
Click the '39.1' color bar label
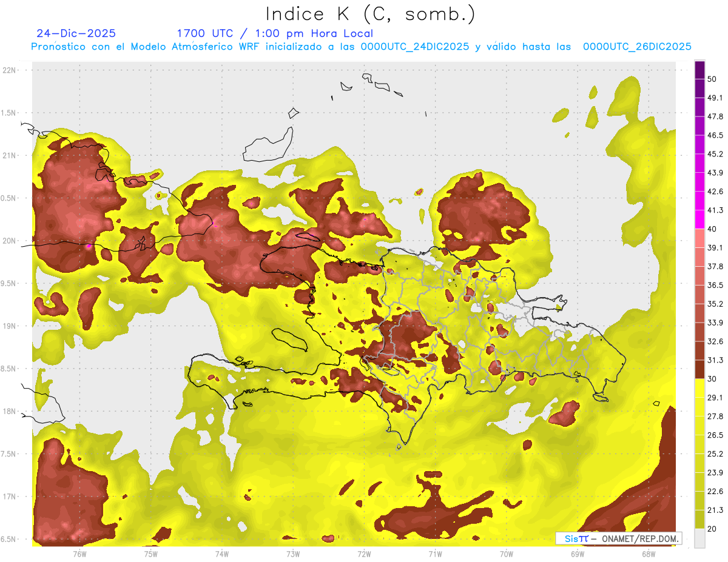(715, 247)
